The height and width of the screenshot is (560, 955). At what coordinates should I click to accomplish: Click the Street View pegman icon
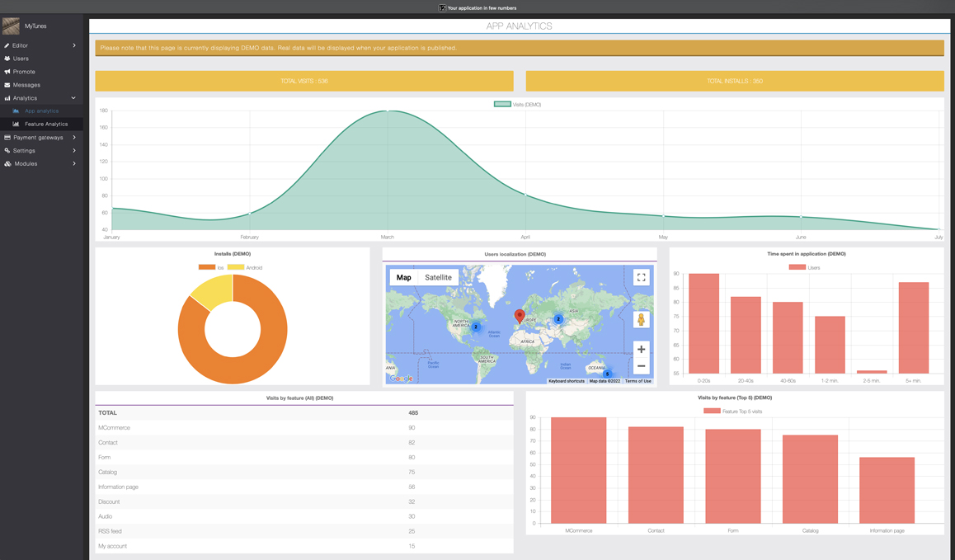[641, 320]
